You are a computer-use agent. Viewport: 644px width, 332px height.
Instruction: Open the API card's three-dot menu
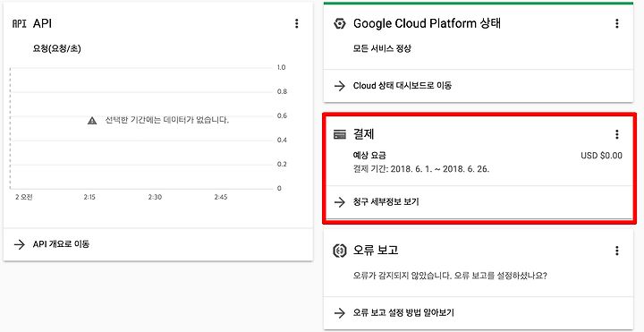point(297,23)
